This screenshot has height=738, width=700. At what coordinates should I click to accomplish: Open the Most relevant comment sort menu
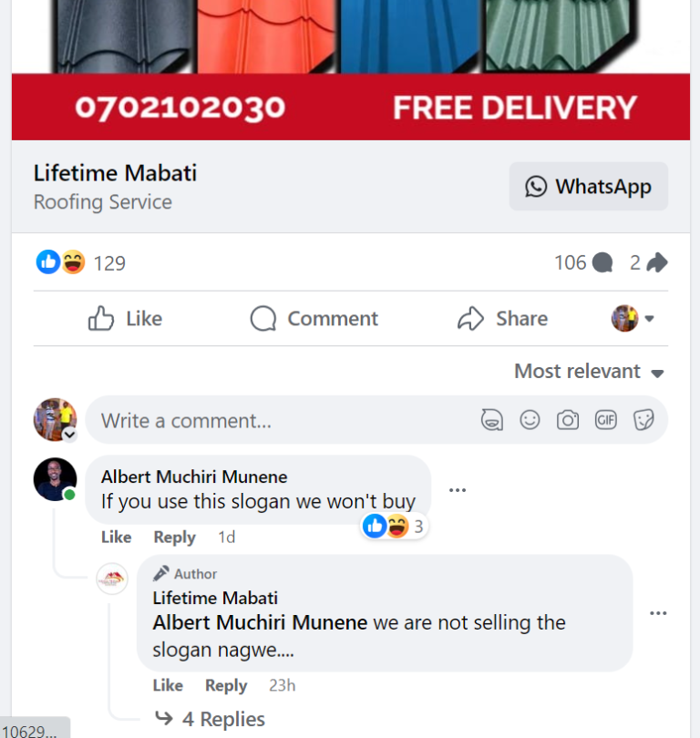(x=588, y=371)
